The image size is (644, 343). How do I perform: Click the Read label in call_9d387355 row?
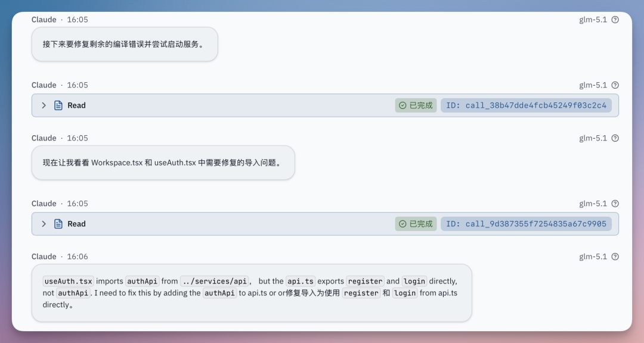pos(76,224)
